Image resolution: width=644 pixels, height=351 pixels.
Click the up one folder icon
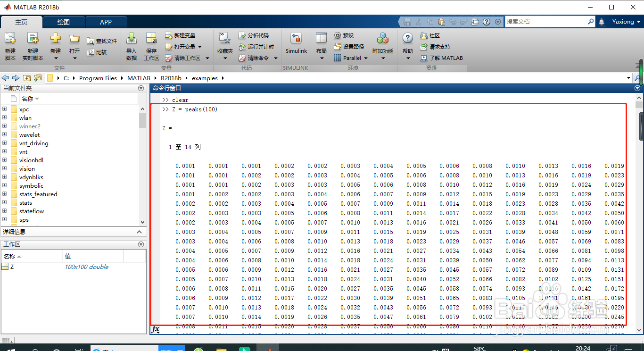click(x=27, y=78)
